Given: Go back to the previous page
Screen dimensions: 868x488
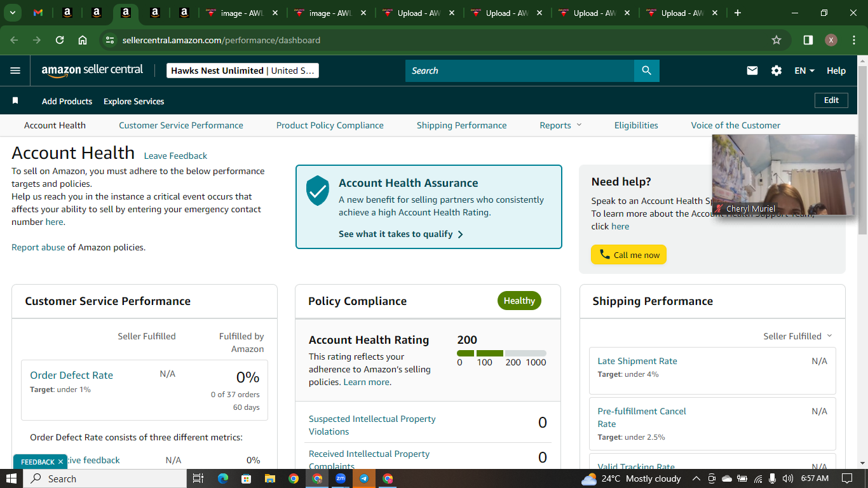Looking at the screenshot, I should pyautogui.click(x=15, y=40).
